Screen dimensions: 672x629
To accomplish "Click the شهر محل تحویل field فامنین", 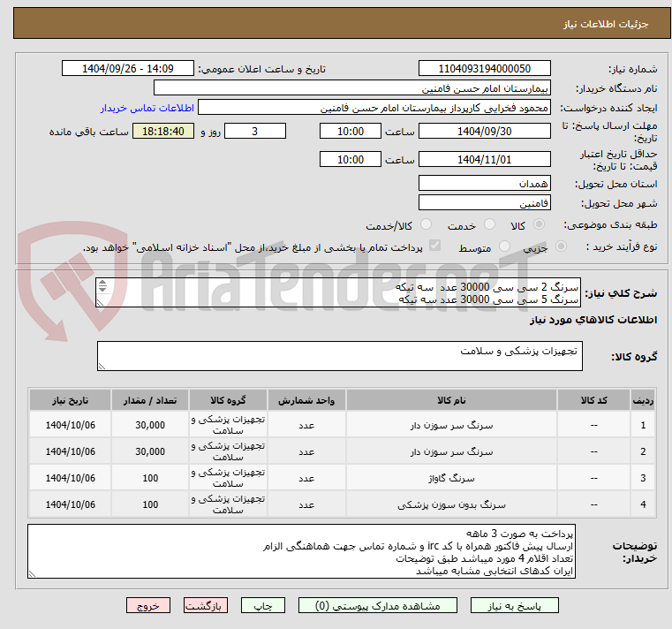I will tap(484, 203).
